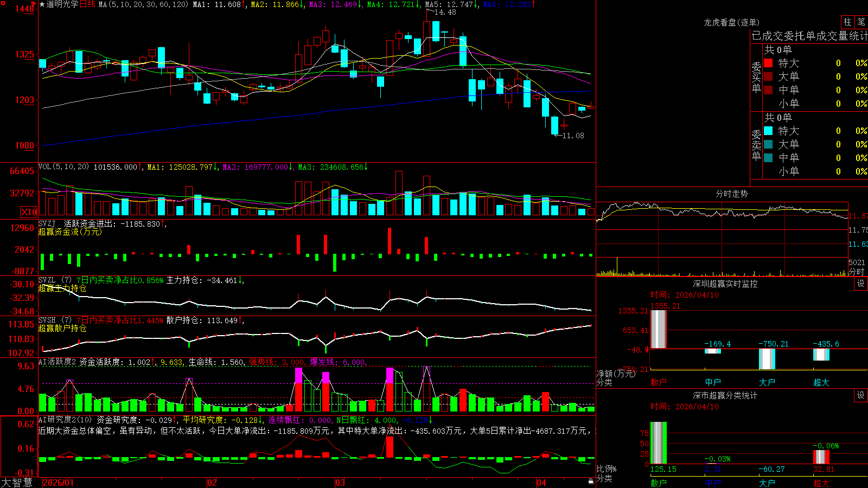This screenshot has width=868, height=488.
Task: Click 大户 category in 深圳超赢实时监控 chart
Action: click(x=767, y=382)
